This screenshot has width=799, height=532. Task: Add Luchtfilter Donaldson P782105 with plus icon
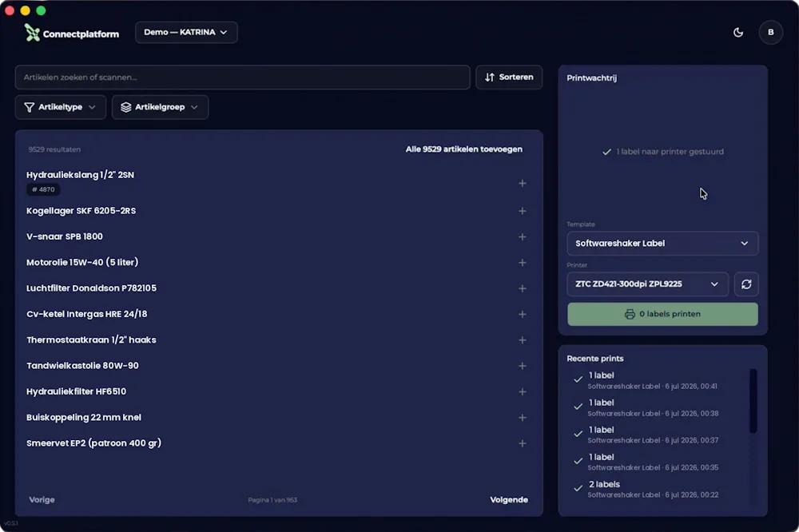point(523,288)
